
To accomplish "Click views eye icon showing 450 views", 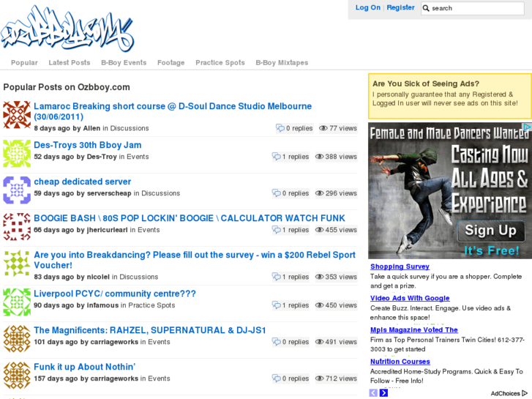I will tap(320, 305).
